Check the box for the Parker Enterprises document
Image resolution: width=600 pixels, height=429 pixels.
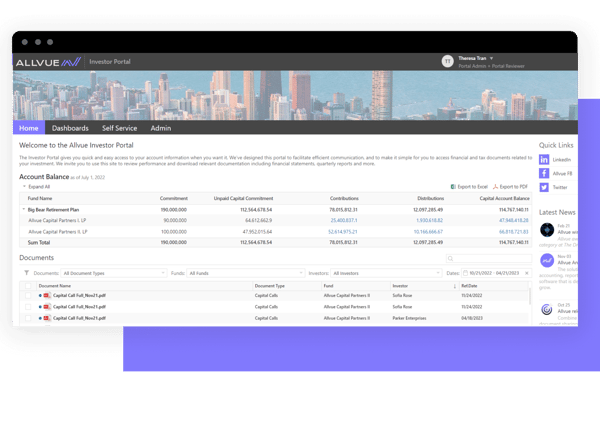coord(28,318)
